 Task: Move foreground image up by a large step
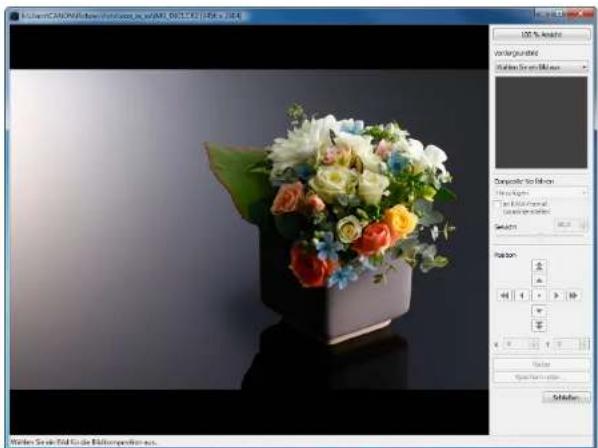(539, 266)
